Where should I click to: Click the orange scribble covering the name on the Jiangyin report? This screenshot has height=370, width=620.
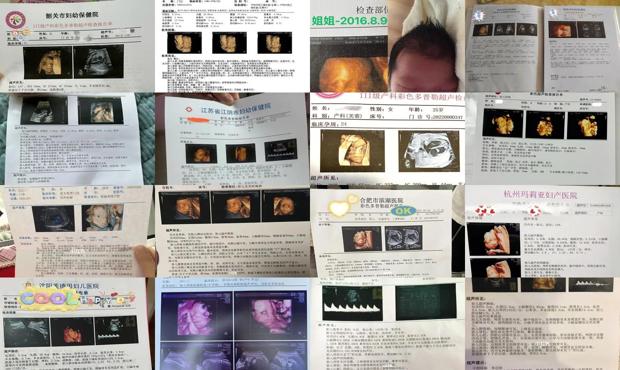(200, 120)
